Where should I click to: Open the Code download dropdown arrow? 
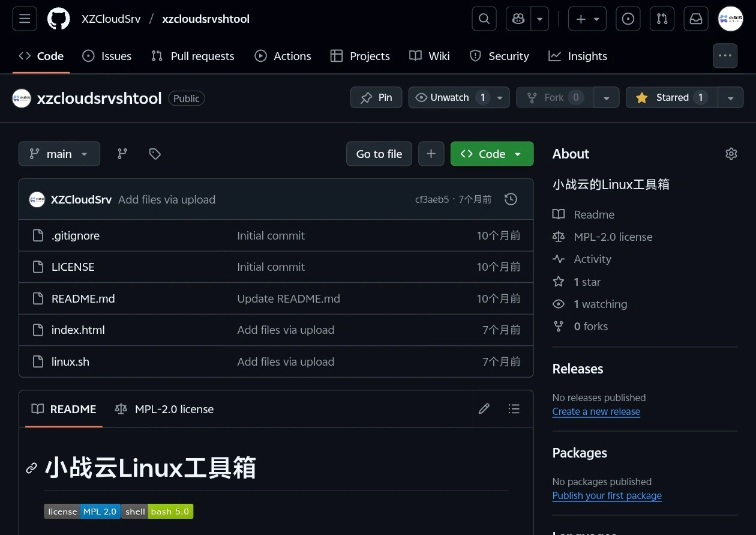click(517, 154)
